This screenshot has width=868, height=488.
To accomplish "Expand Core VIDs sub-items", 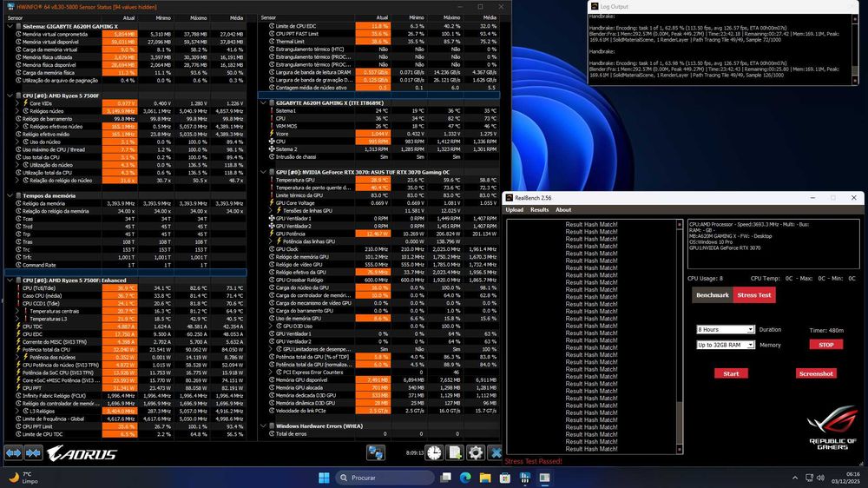I will tap(17, 103).
